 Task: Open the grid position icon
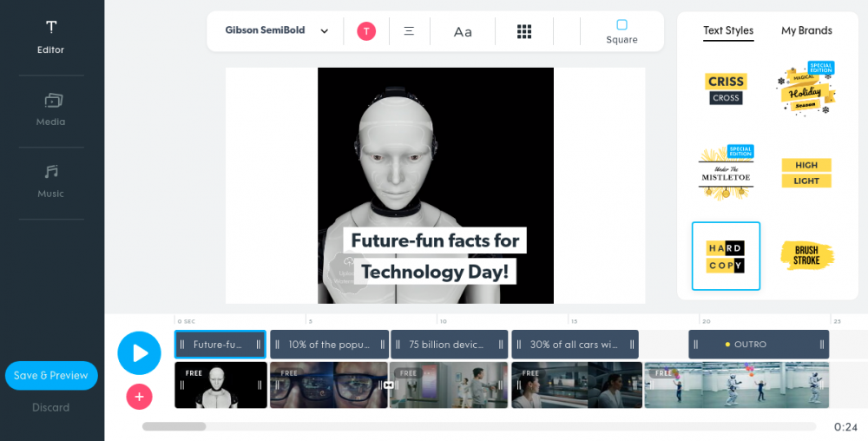(524, 31)
